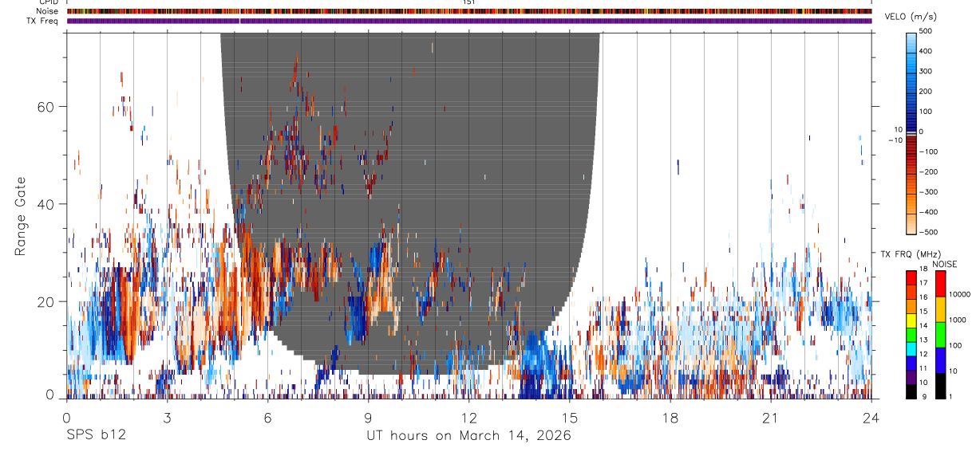Click the 14 label on TX frequency scale
This screenshot has height=452, width=980.
tap(925, 325)
